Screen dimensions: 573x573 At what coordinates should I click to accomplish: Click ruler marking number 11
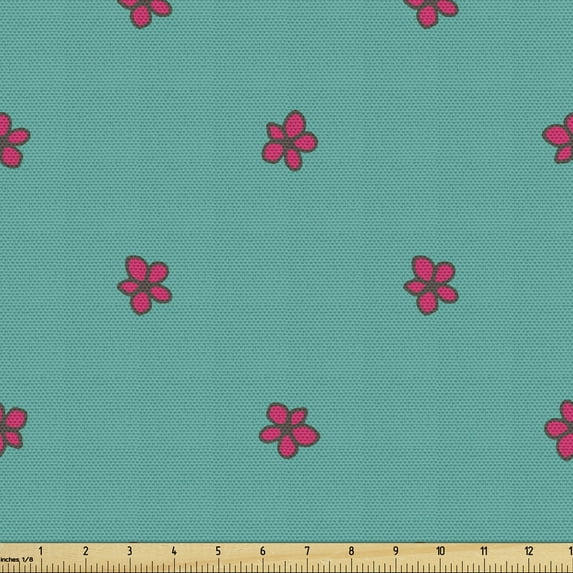click(x=484, y=551)
